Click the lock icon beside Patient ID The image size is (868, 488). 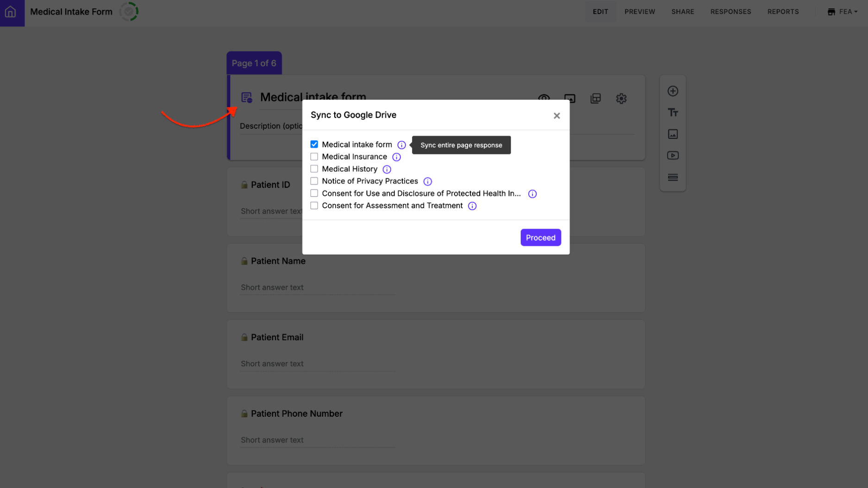coord(244,185)
